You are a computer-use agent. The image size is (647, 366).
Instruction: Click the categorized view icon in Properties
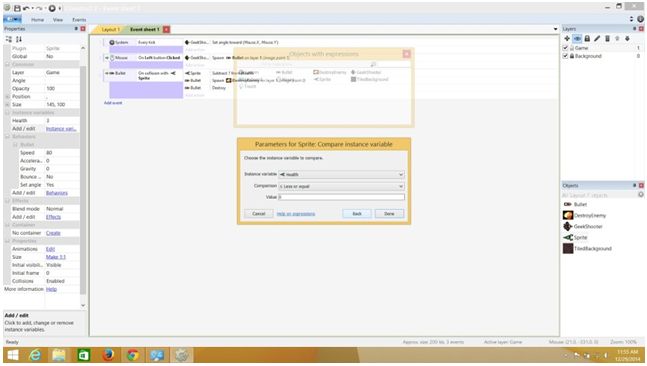coord(9,39)
